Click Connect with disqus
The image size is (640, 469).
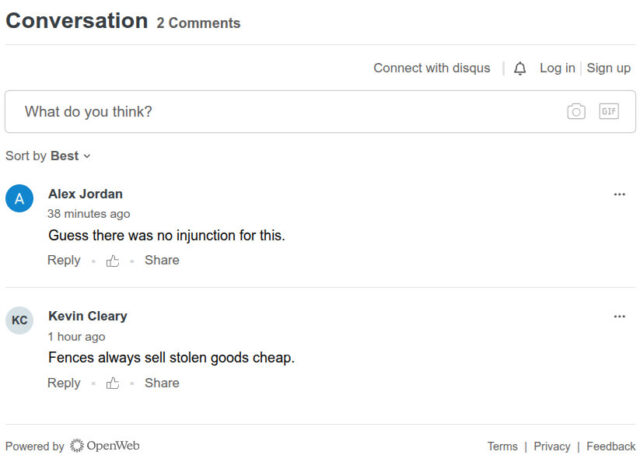point(432,68)
